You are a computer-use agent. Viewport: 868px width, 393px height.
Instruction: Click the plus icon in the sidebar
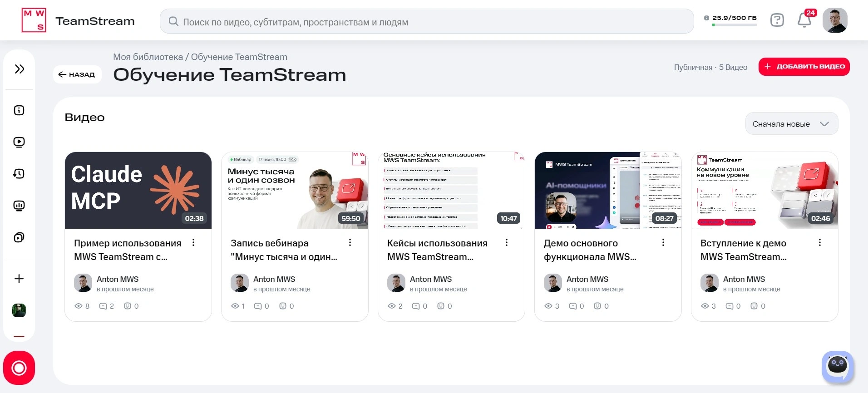point(19,279)
